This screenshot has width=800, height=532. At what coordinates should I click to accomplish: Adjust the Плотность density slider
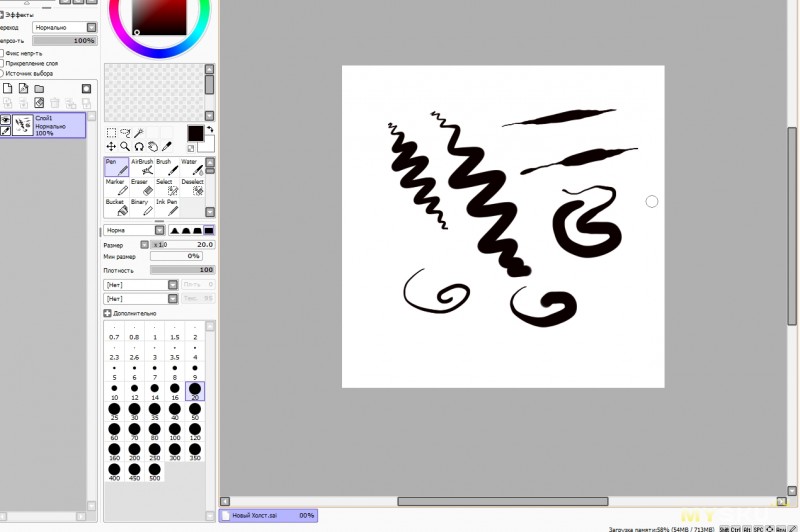182,270
